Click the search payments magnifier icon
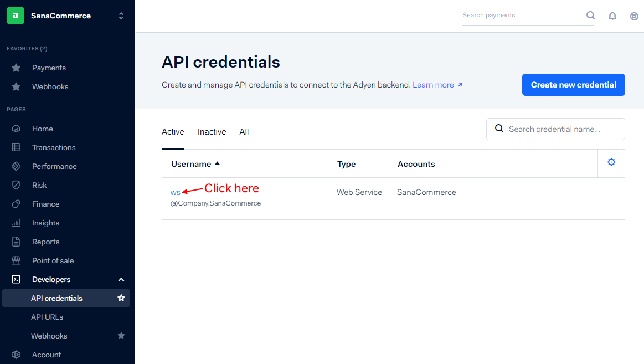 pos(591,15)
